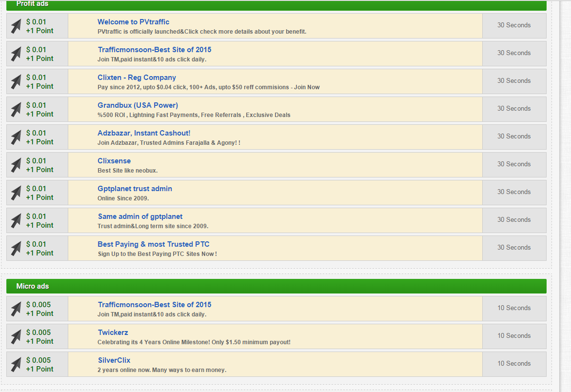
Task: Click $ 0.005 reward in the Twickerz row
Action: (38, 333)
